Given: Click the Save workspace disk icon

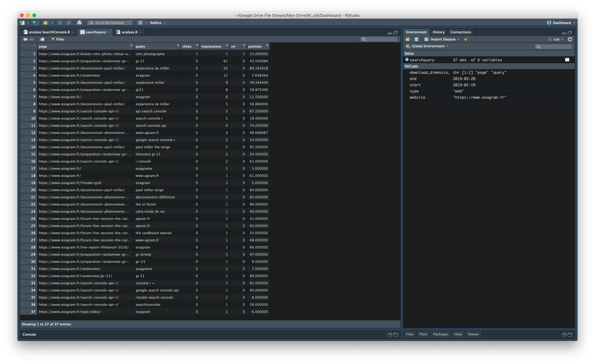Looking at the screenshot, I should tap(416, 39).
